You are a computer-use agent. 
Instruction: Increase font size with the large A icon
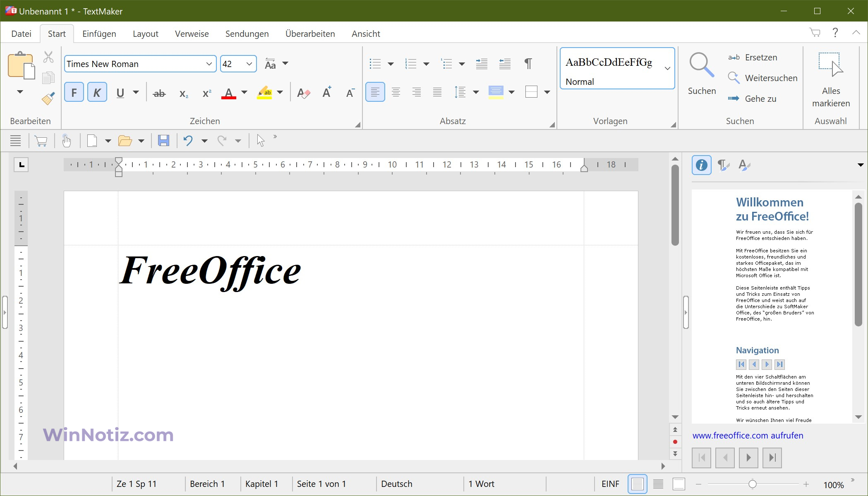[x=327, y=92]
